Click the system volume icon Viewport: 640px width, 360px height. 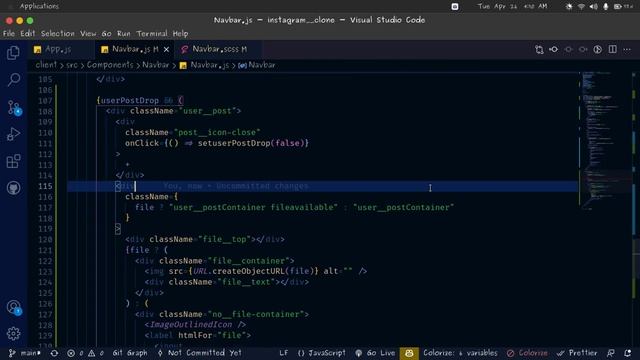(x=593, y=7)
